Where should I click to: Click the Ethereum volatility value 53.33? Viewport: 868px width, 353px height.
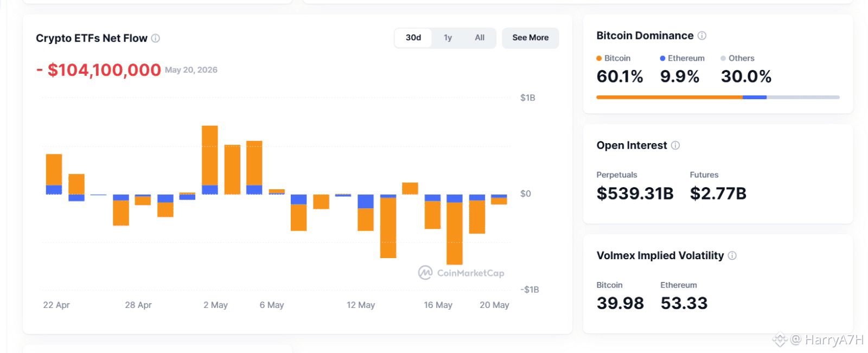[684, 303]
